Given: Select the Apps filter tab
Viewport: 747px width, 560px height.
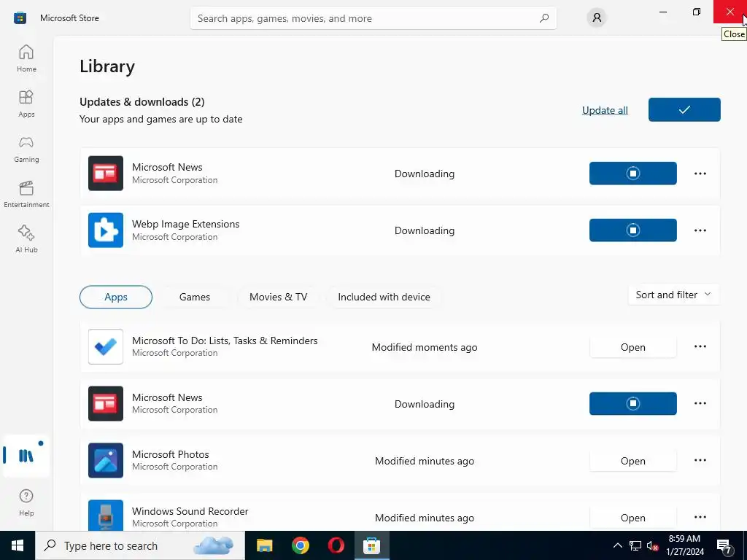Looking at the screenshot, I should coord(116,297).
